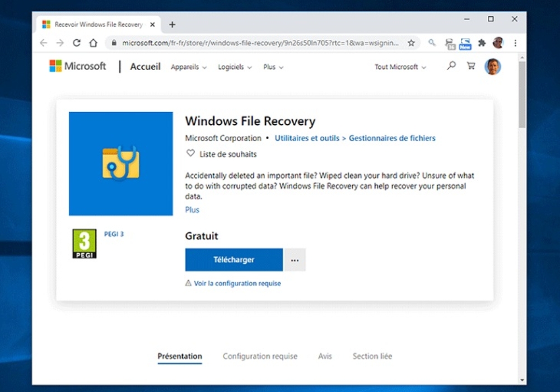The width and height of the screenshot is (560, 392).
Task: Select the Recevoir Windows File Recovery browser tab
Action: 99,25
